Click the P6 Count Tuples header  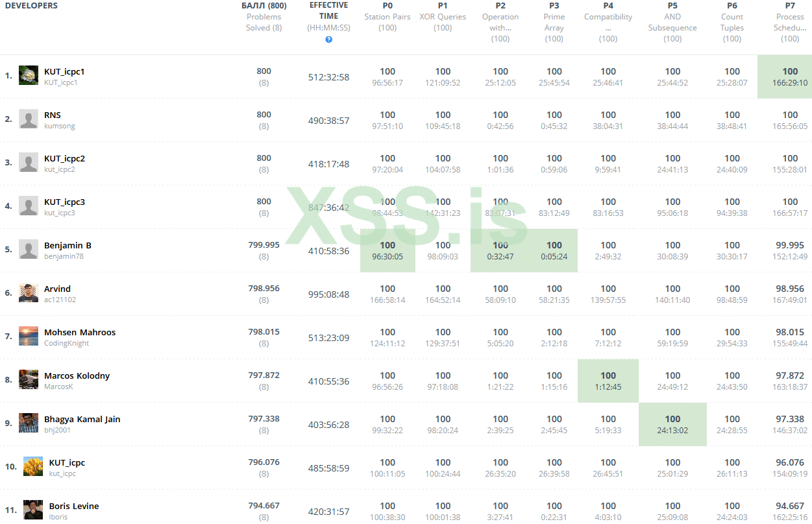732,22
